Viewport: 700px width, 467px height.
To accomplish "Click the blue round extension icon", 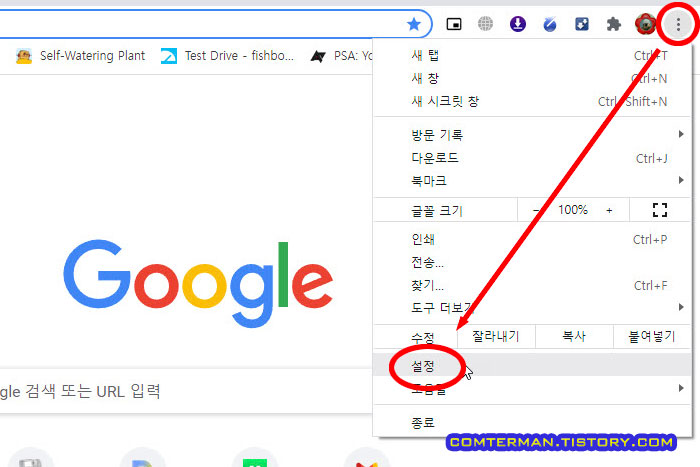I will 550,24.
